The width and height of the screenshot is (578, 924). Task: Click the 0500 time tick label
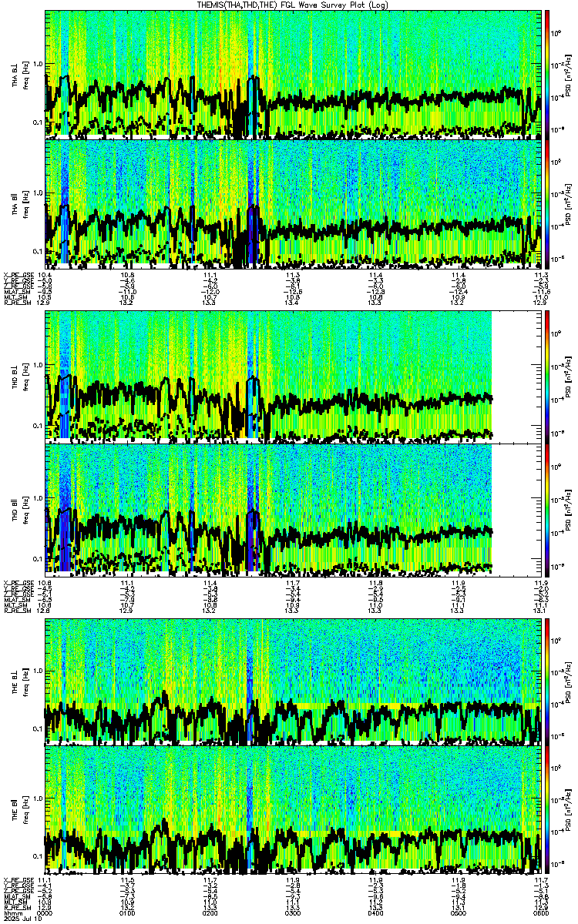coord(459,913)
